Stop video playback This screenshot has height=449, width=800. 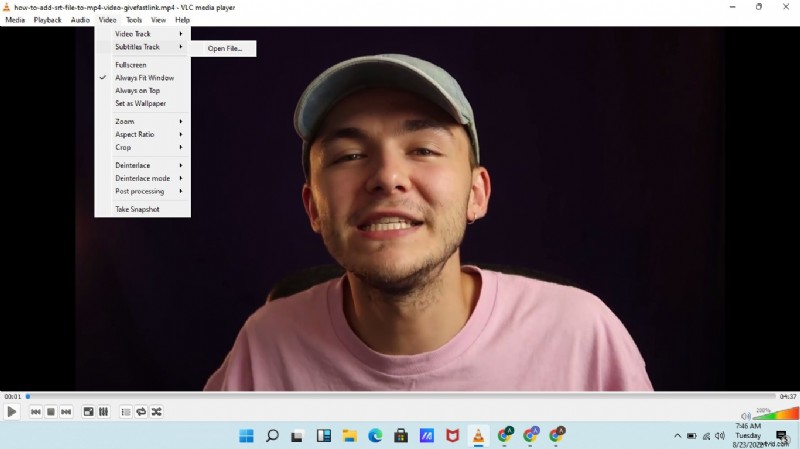click(51, 412)
